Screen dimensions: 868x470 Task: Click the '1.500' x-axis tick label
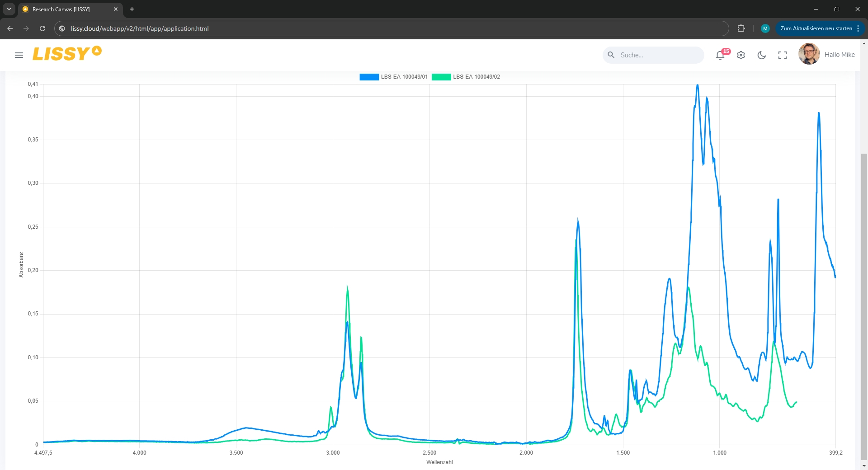pyautogui.click(x=623, y=453)
